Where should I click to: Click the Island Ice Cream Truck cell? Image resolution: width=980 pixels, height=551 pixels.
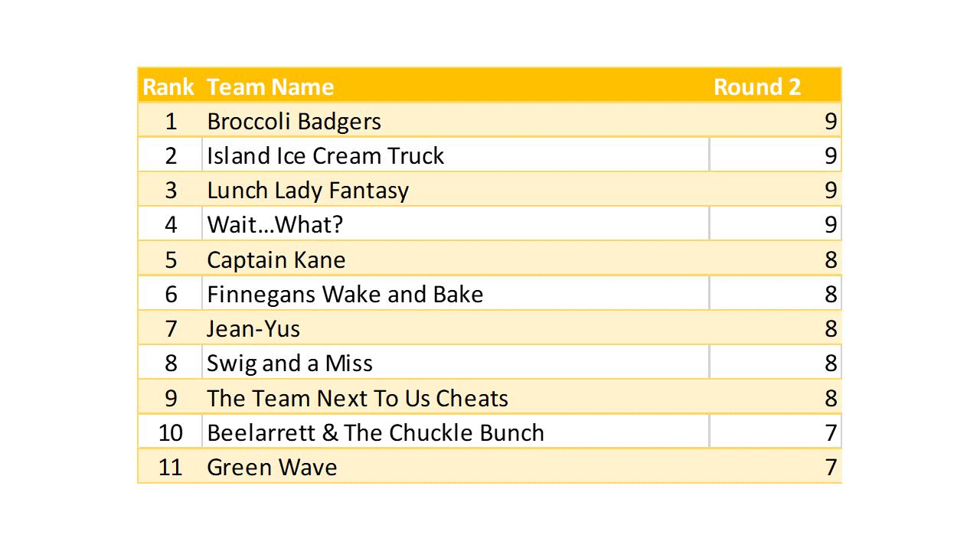[x=325, y=156]
